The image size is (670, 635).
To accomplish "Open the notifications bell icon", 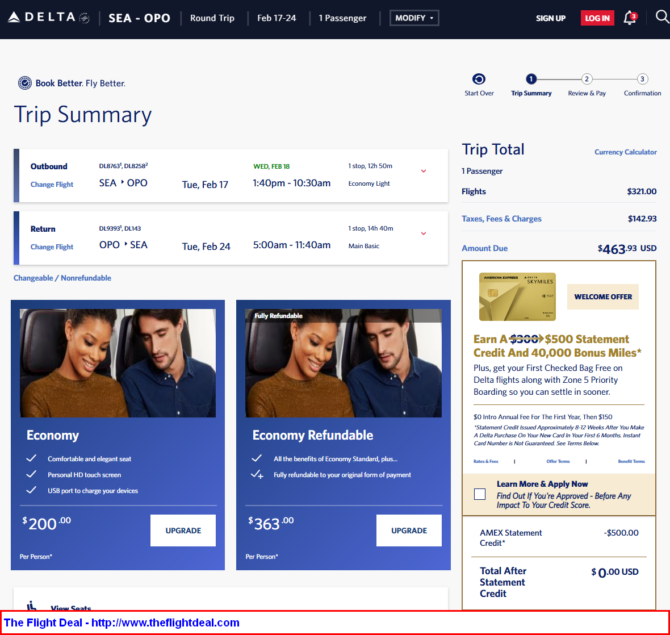I will tap(629, 18).
